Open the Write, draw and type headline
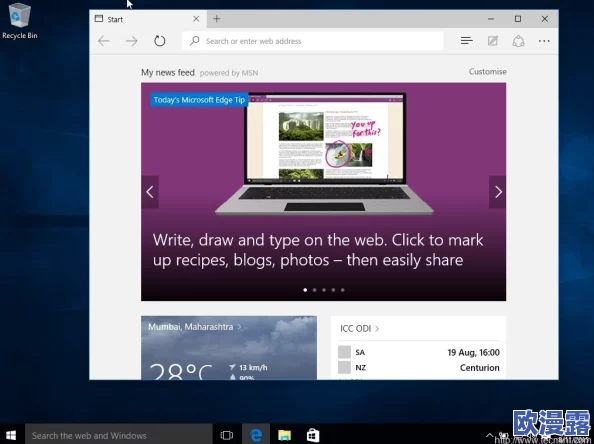594x444 pixels. 318,250
